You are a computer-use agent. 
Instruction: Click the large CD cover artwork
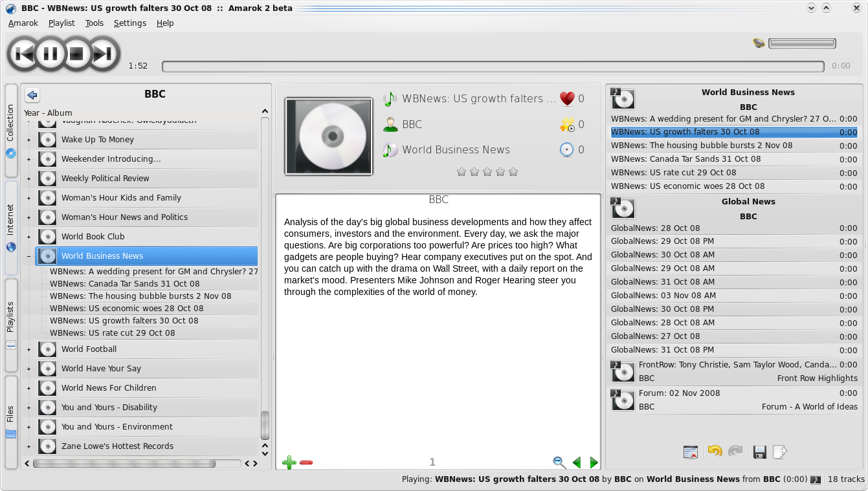click(x=329, y=136)
